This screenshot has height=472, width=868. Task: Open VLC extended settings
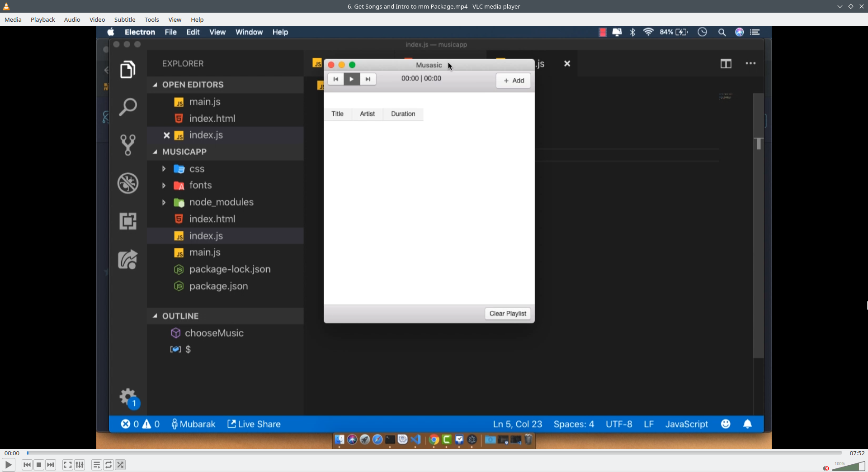(80, 465)
